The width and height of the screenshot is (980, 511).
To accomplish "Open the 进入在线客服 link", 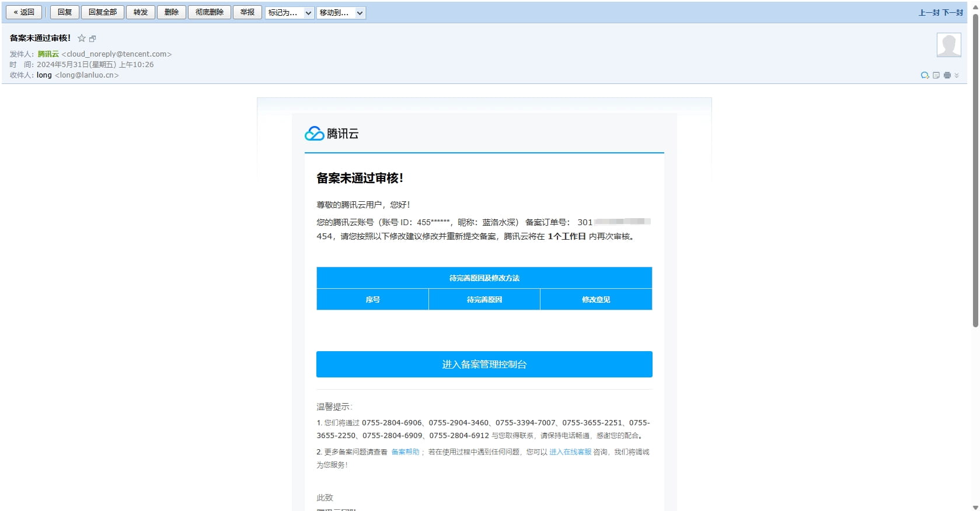I will (x=570, y=452).
